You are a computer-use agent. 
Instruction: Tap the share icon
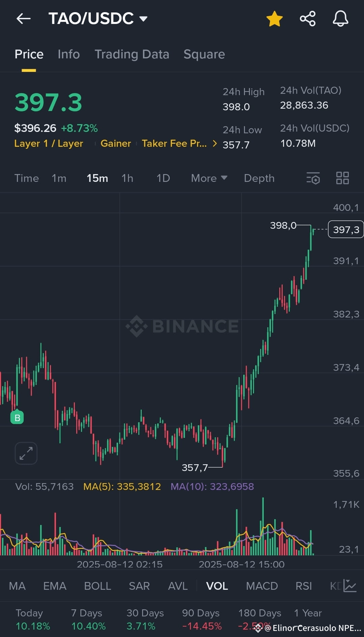point(308,19)
